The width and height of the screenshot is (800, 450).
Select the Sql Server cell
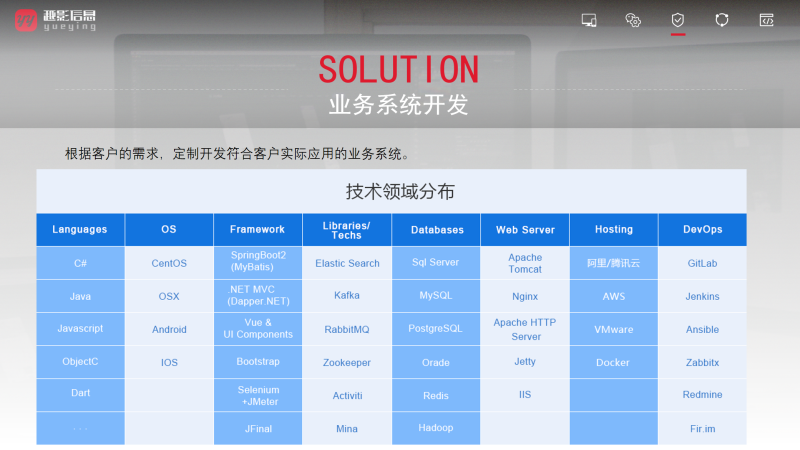(436, 263)
